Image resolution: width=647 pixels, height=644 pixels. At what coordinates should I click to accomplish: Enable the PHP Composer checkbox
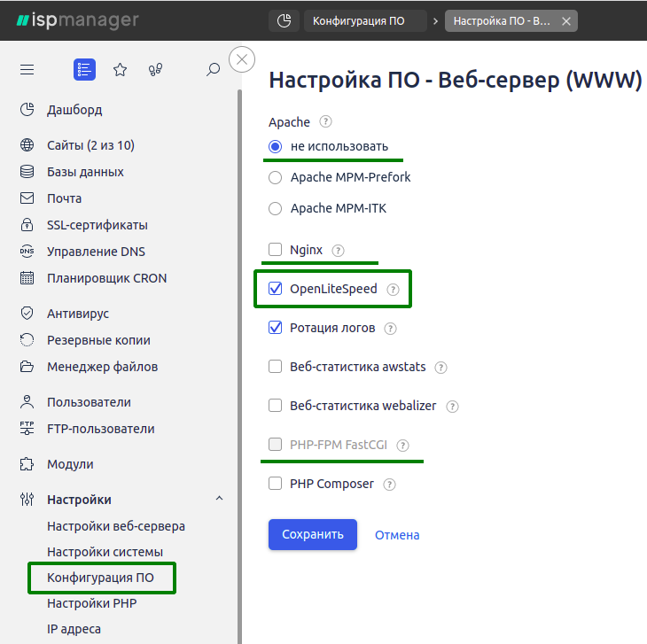point(276,483)
